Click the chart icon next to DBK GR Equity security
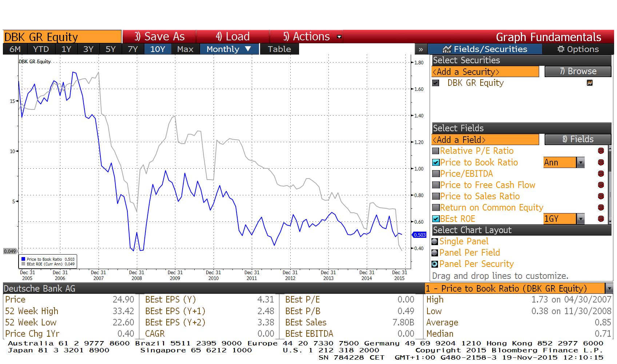Image resolution: width=617 pixels, height=364 pixels. [x=590, y=83]
